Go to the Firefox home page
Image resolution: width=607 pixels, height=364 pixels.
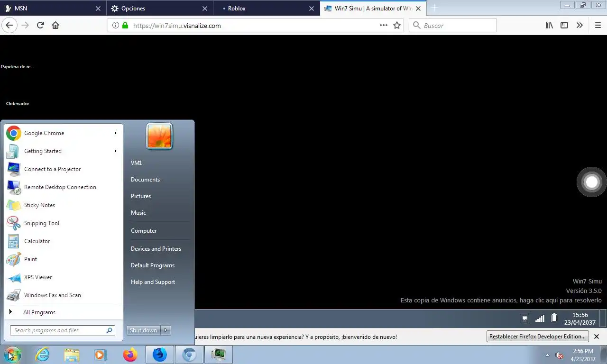point(55,26)
